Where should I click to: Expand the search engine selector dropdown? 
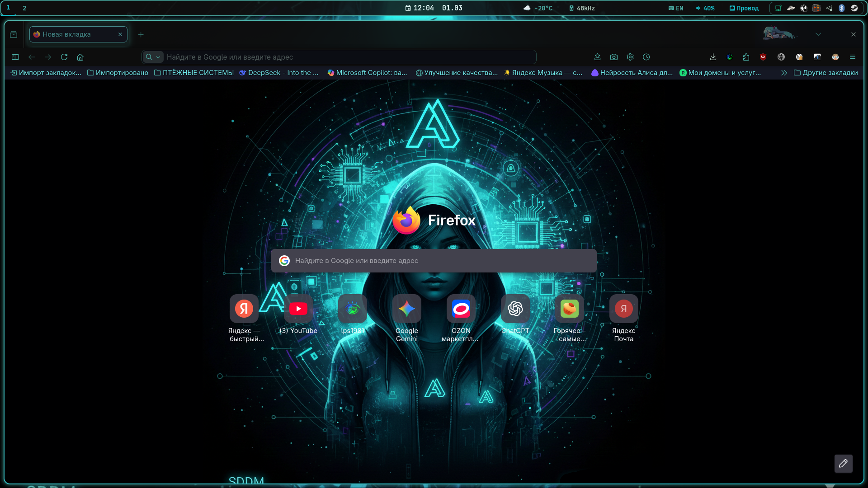click(x=153, y=57)
